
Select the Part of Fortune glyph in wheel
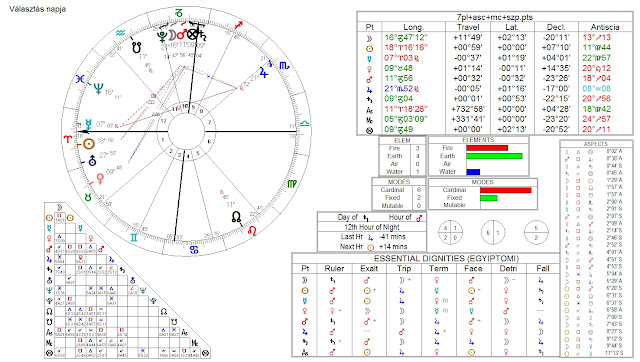coord(192,34)
